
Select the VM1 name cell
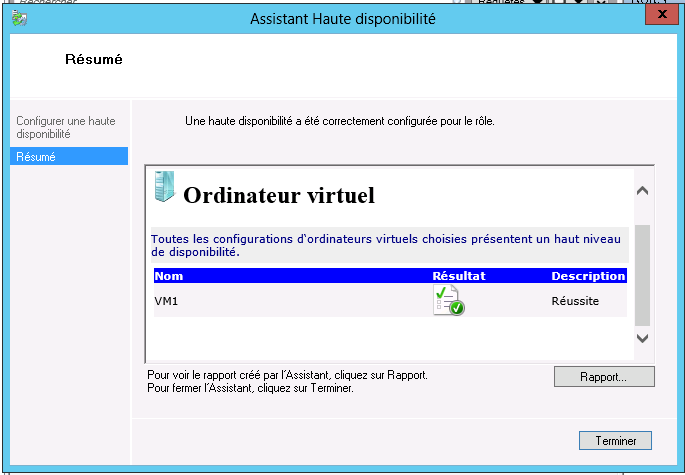pos(166,301)
